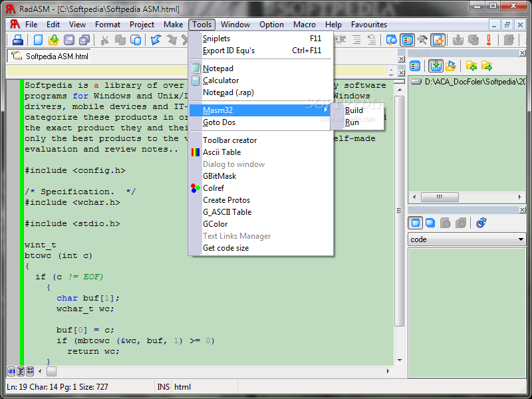This screenshot has width=532, height=399.
Task: Select Create Protos menu entry
Action: click(261, 200)
